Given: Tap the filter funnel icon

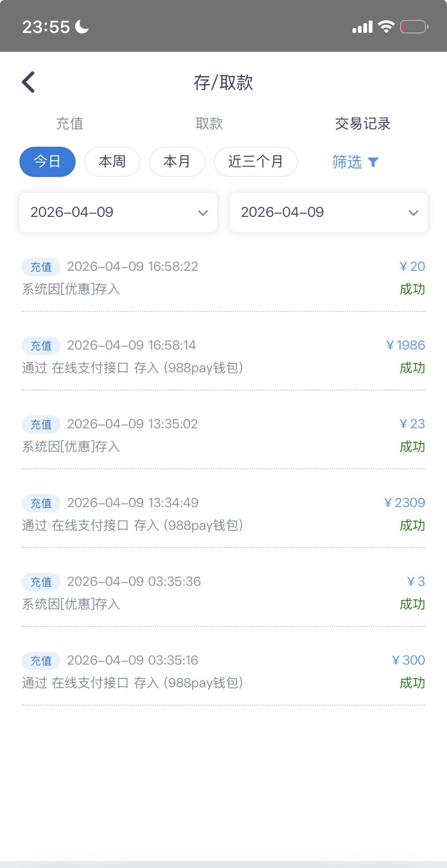Looking at the screenshot, I should tap(373, 162).
